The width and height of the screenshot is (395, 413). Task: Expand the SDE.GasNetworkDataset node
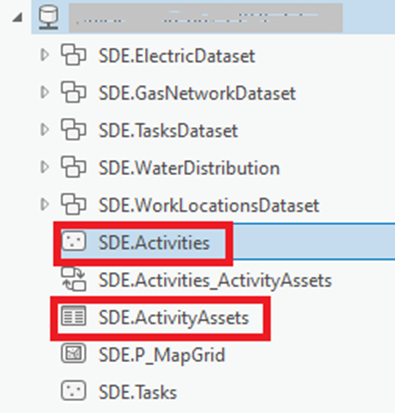click(x=44, y=92)
